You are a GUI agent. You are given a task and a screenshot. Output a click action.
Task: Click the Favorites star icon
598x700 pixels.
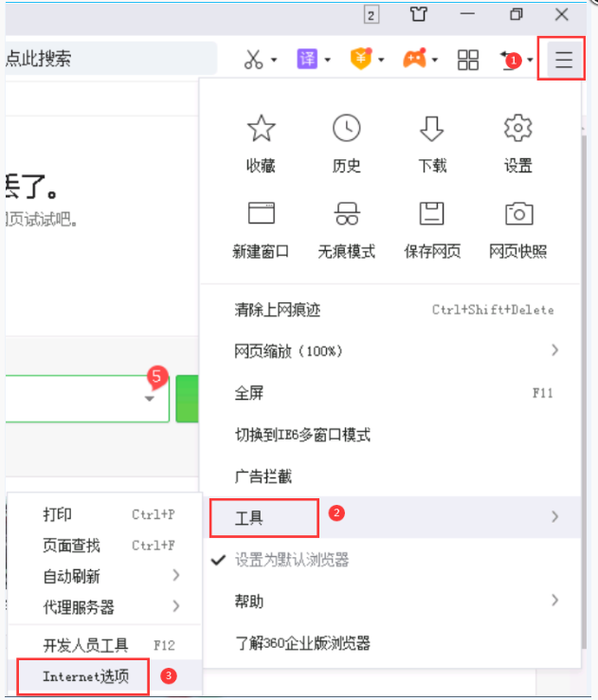[x=261, y=128]
